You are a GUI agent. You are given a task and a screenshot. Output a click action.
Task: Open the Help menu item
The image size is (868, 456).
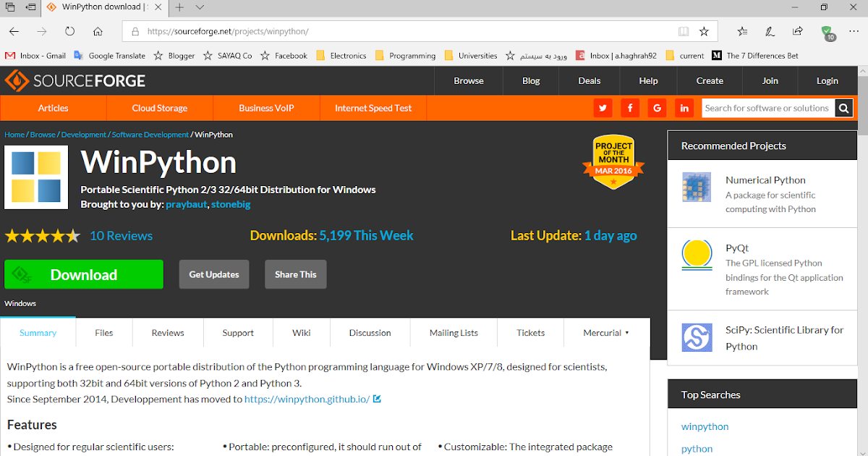(649, 80)
